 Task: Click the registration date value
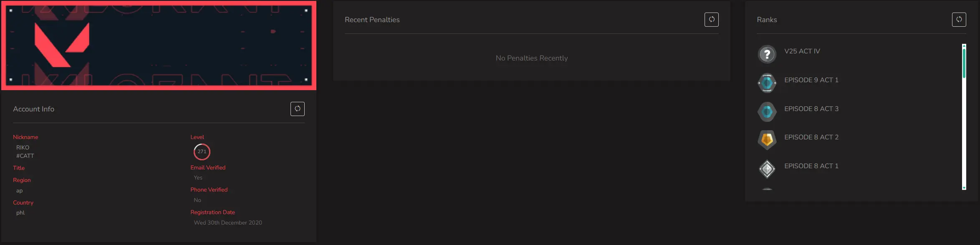click(228, 223)
